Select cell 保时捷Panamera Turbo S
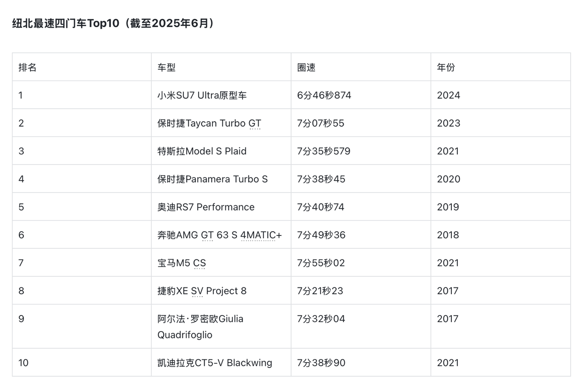Viewport: 585px width, 392px height. 221,179
